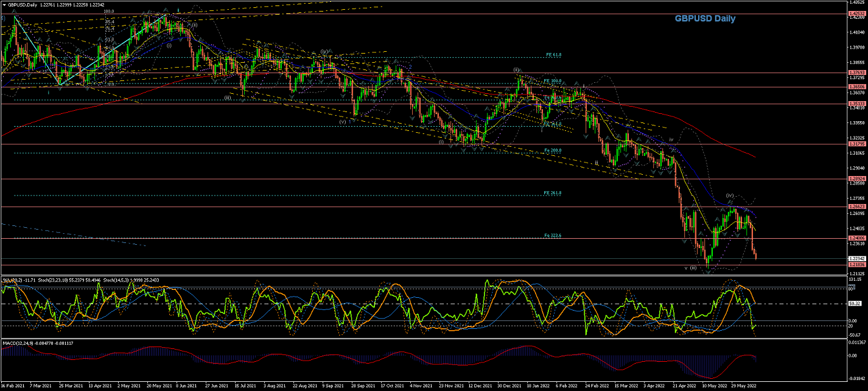Click the (iv) wave label near May 2022
Screen dimensions: 868x391
729,195
